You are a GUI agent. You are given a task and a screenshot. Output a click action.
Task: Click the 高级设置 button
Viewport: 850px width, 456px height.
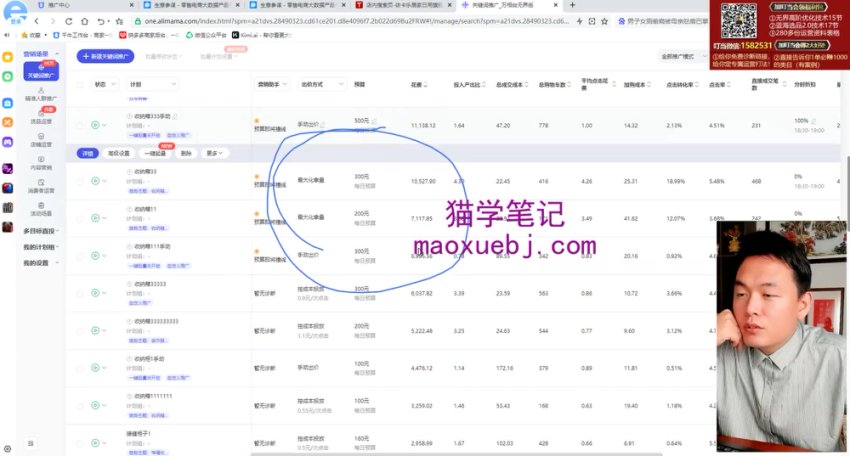pyautogui.click(x=119, y=153)
